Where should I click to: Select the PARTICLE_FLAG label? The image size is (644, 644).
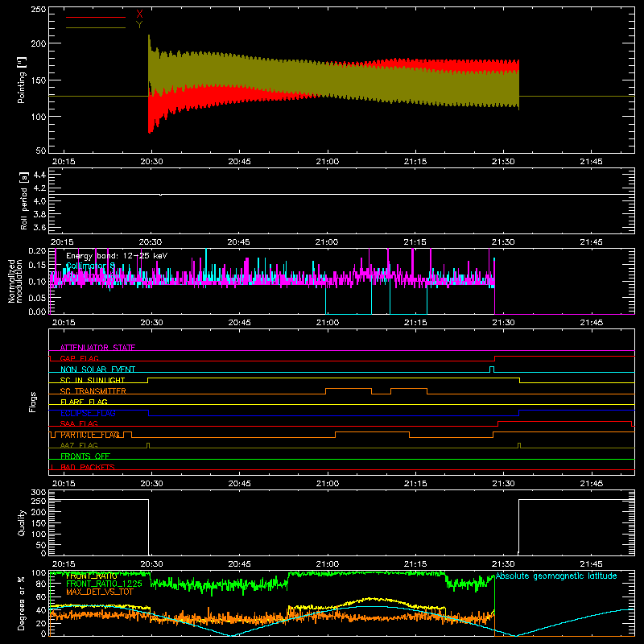[90, 435]
